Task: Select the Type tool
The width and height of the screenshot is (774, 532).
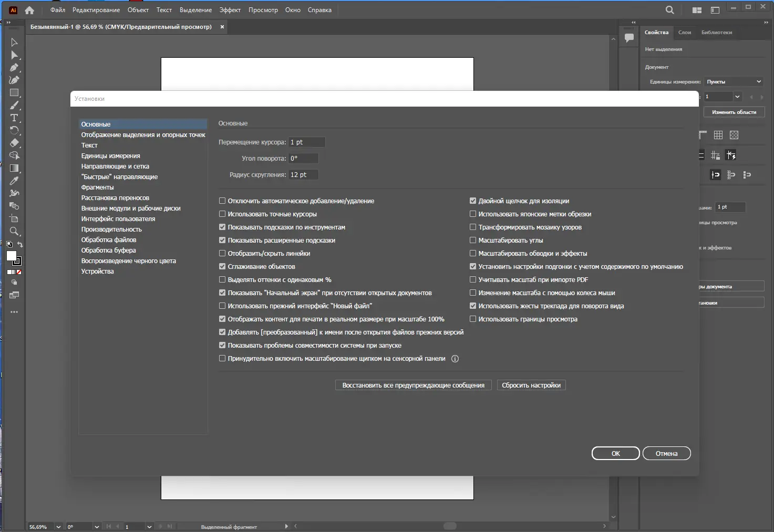Action: click(14, 118)
